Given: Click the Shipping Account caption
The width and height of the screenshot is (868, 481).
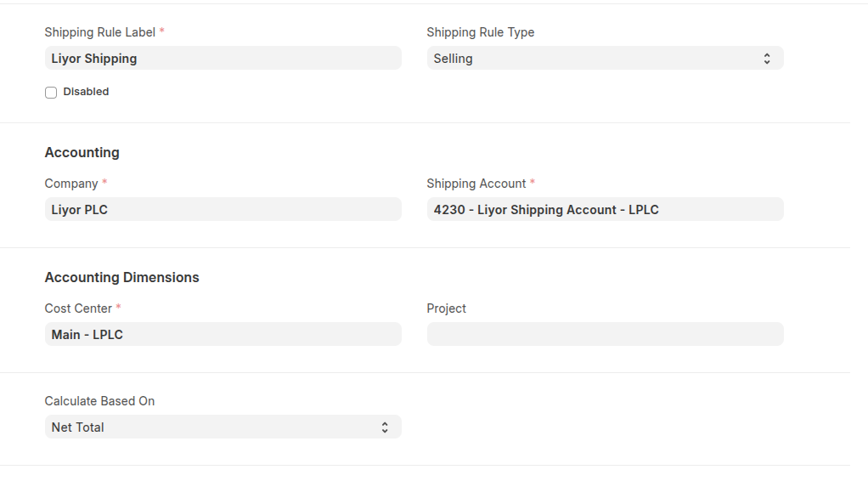Looking at the screenshot, I should point(476,184).
